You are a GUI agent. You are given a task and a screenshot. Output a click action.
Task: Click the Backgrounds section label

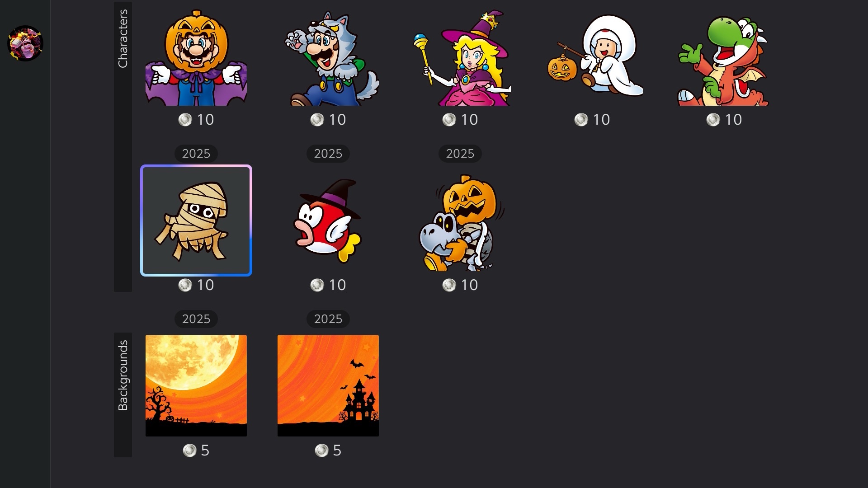click(123, 375)
